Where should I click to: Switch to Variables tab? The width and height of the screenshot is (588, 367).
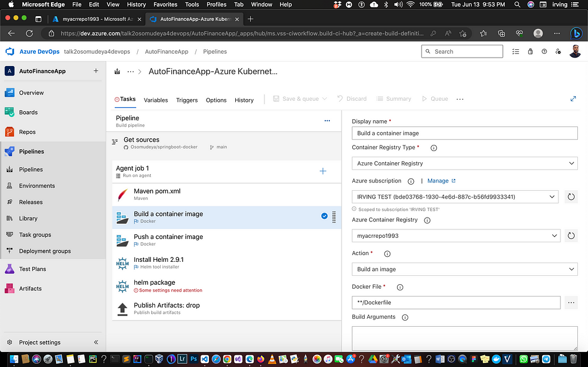click(156, 100)
